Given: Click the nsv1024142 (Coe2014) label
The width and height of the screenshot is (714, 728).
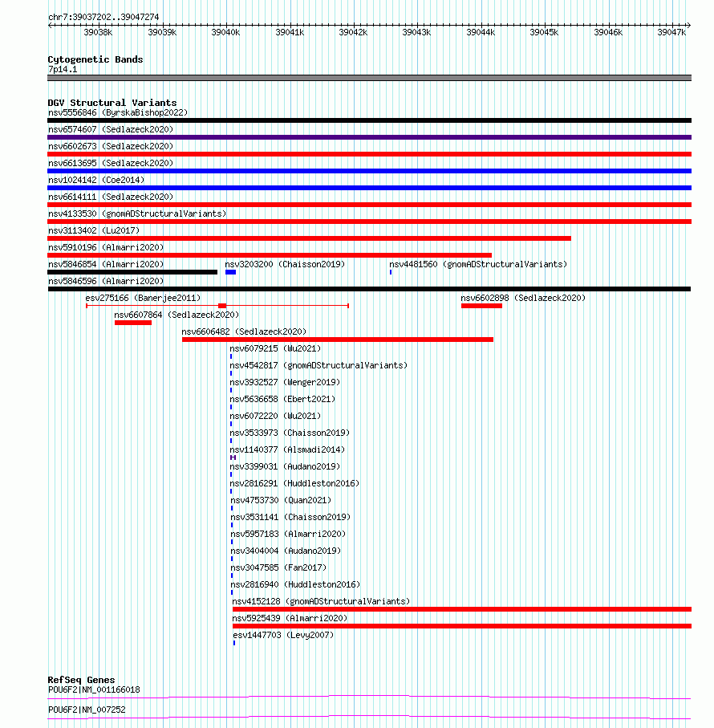Looking at the screenshot, I should coord(96,180).
